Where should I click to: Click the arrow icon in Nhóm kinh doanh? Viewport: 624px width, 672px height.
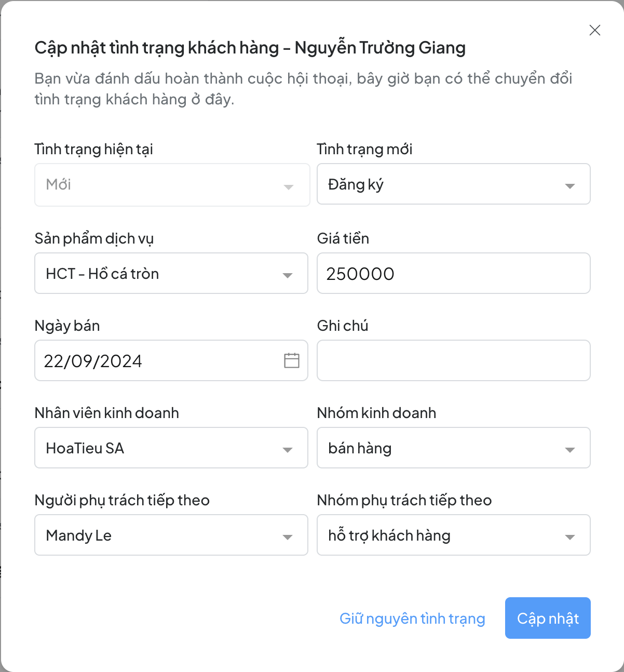click(x=569, y=450)
